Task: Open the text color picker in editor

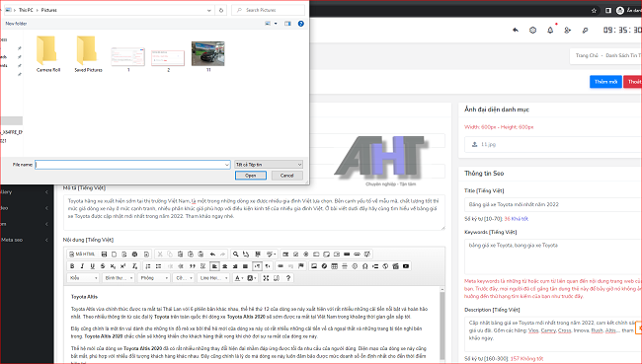Action: pyautogui.click(x=239, y=278)
